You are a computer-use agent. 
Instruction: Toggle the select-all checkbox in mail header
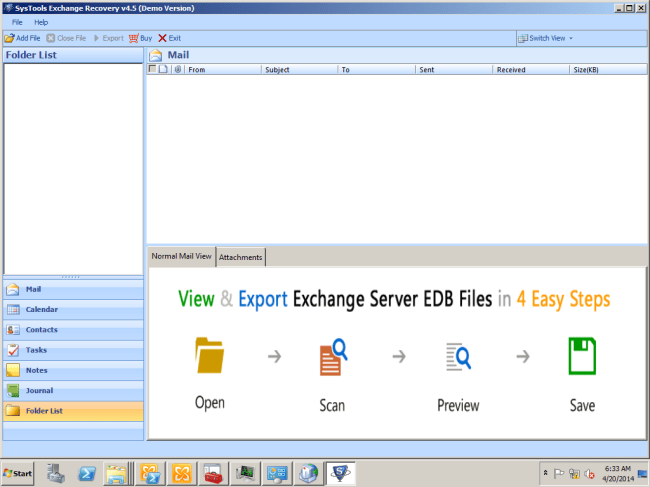(x=152, y=69)
